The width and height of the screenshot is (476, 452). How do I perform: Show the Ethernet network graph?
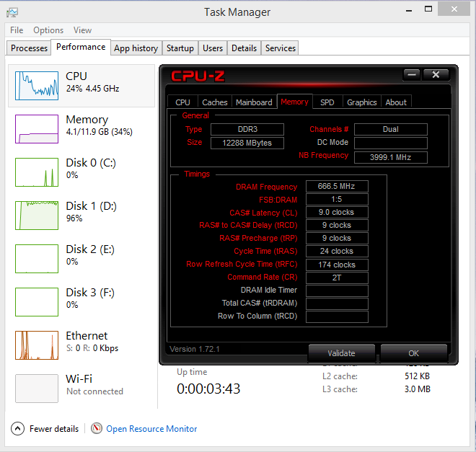coord(37,345)
